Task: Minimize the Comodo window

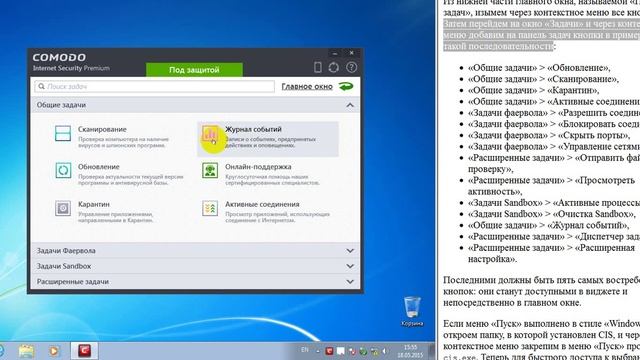Action: (x=335, y=53)
